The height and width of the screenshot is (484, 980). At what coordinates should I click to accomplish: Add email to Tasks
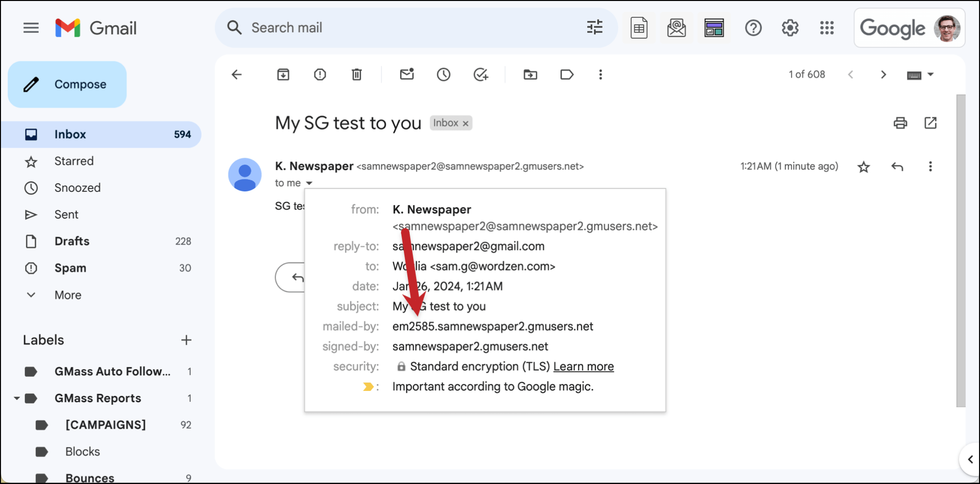[481, 74]
